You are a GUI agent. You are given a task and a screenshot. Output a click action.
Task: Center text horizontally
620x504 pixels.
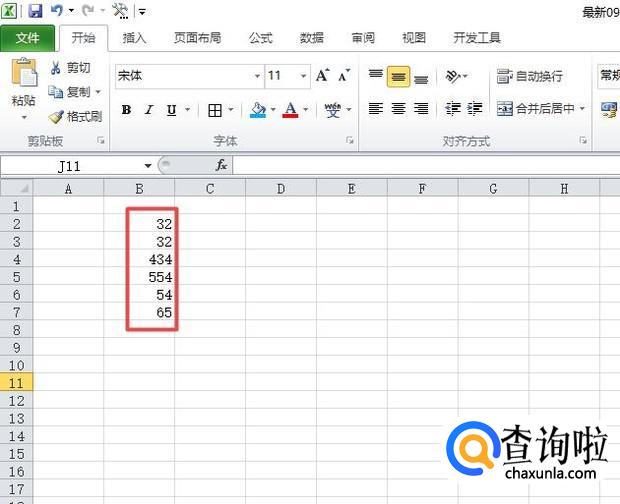click(x=399, y=108)
